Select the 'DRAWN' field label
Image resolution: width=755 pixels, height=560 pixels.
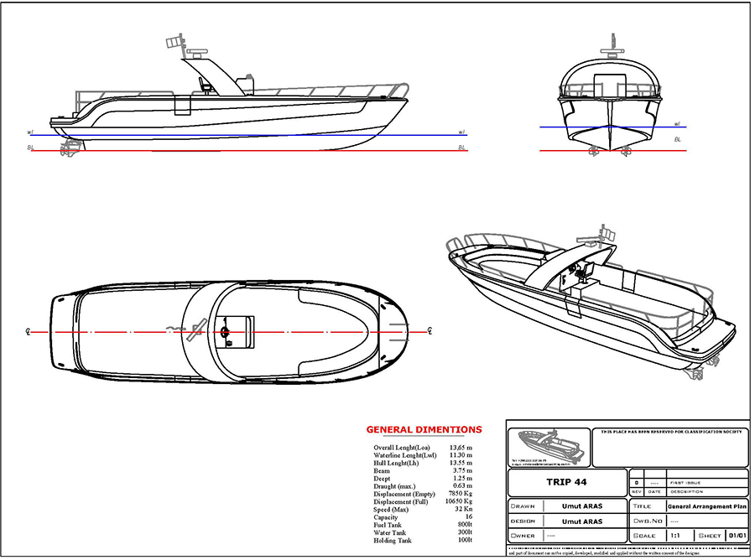pyautogui.click(x=523, y=506)
